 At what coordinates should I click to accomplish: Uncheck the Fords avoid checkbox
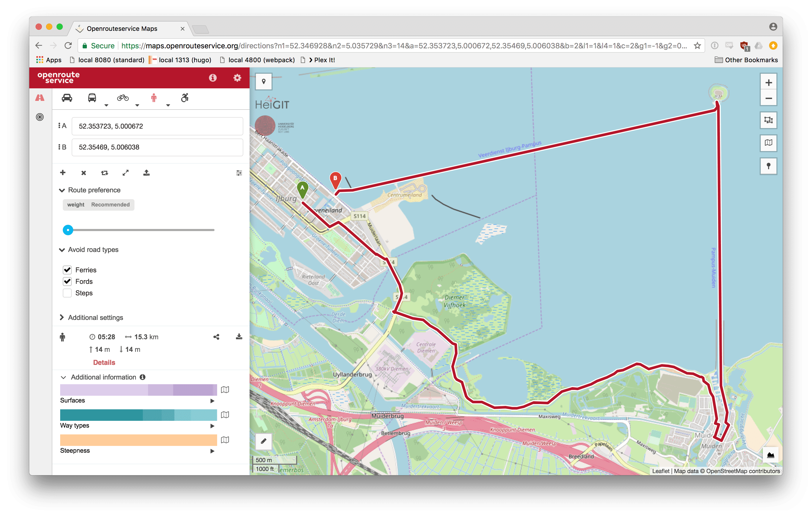(67, 282)
